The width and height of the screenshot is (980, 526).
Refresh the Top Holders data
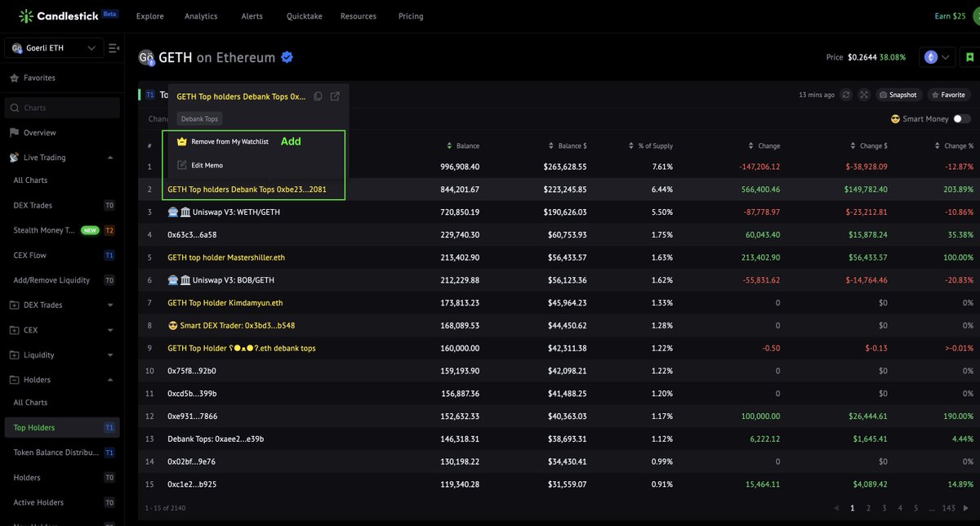(847, 95)
